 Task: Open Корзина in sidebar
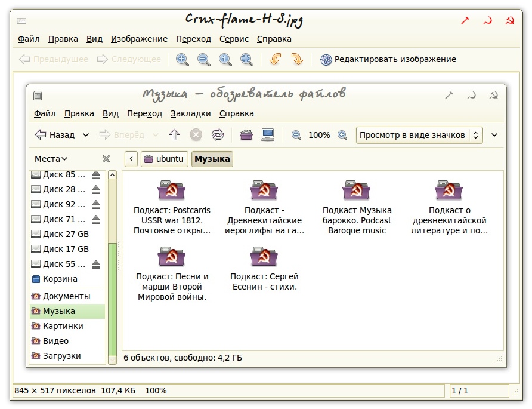[x=67, y=279]
